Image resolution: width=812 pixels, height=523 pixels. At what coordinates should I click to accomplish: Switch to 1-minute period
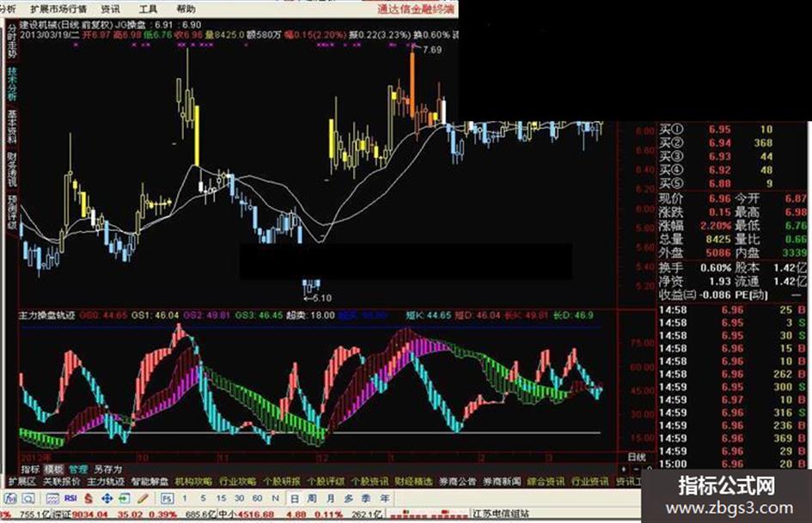pyautogui.click(x=185, y=498)
